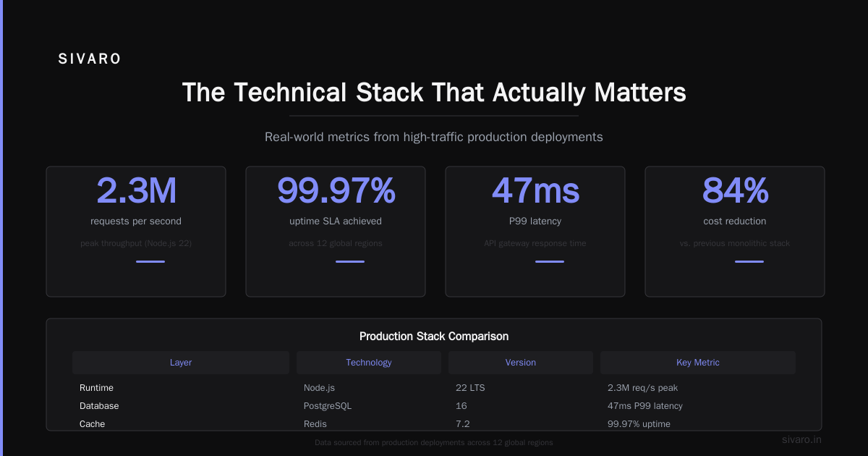Click the "22 LTS" version cell
868x456 pixels.
470,388
